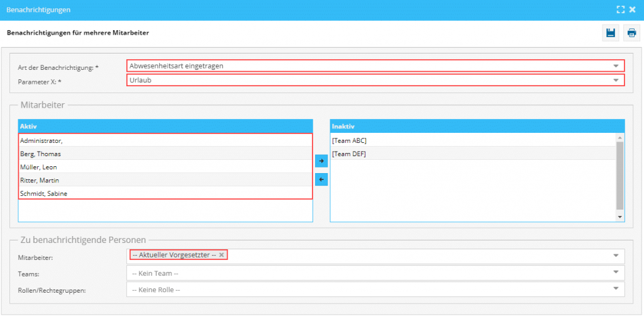Open the Art der Benachrichtigung dropdown

[x=616, y=66]
